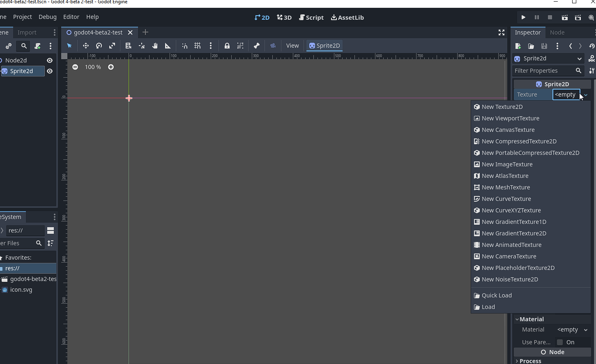This screenshot has height=364, width=596.
Task: Pause the running project
Action: 536,17
